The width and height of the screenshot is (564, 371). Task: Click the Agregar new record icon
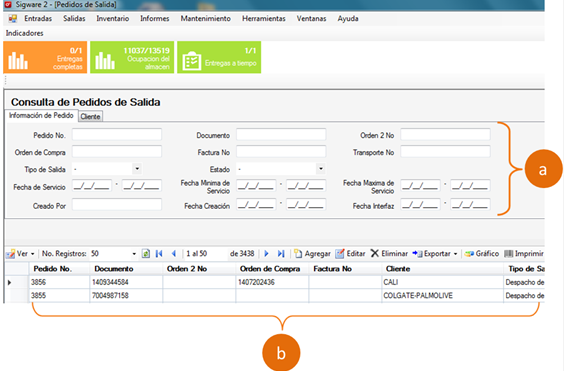click(298, 254)
